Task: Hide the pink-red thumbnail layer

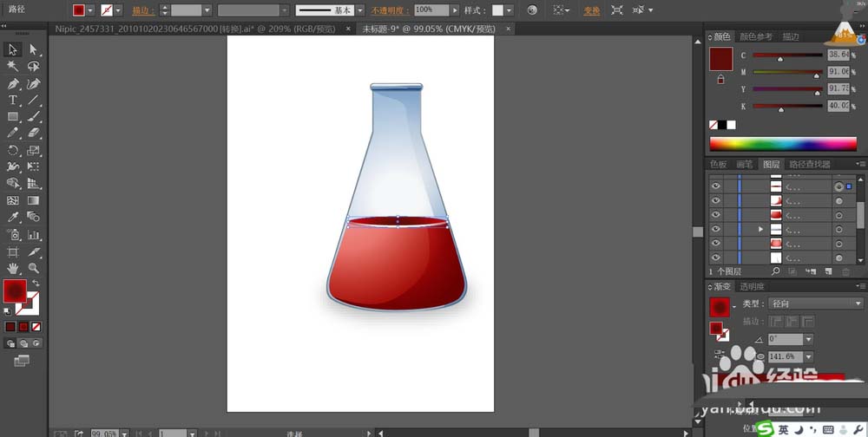Action: [716, 243]
